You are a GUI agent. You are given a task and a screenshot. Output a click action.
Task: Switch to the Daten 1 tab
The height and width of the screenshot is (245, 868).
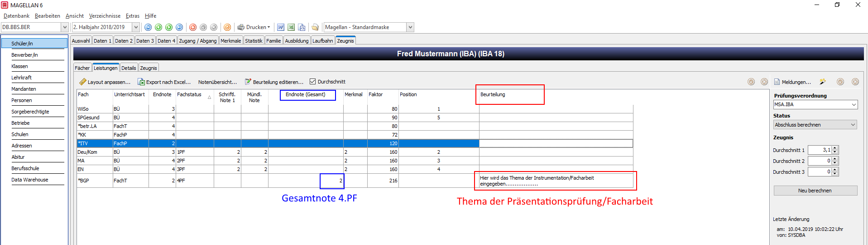coord(102,41)
